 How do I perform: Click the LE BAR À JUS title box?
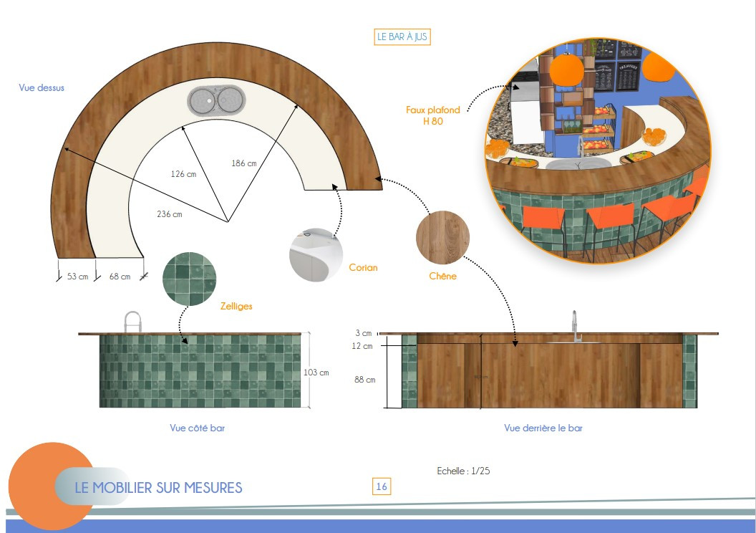pyautogui.click(x=402, y=37)
